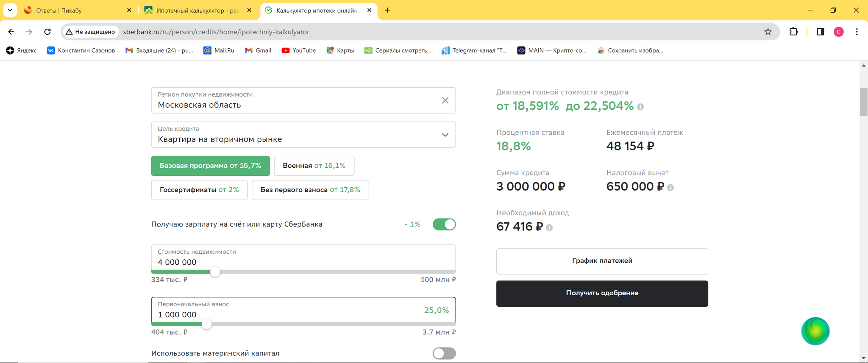Click the scrollbar up arrow
The width and height of the screenshot is (868, 363).
tap(864, 66)
